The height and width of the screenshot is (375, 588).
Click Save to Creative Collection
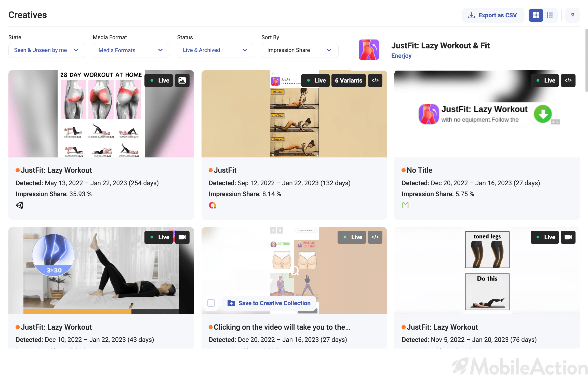(x=269, y=303)
